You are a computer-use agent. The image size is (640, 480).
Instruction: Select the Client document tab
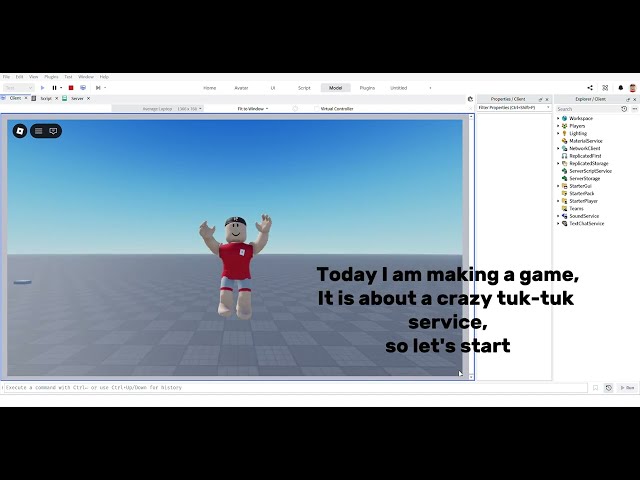pos(15,98)
